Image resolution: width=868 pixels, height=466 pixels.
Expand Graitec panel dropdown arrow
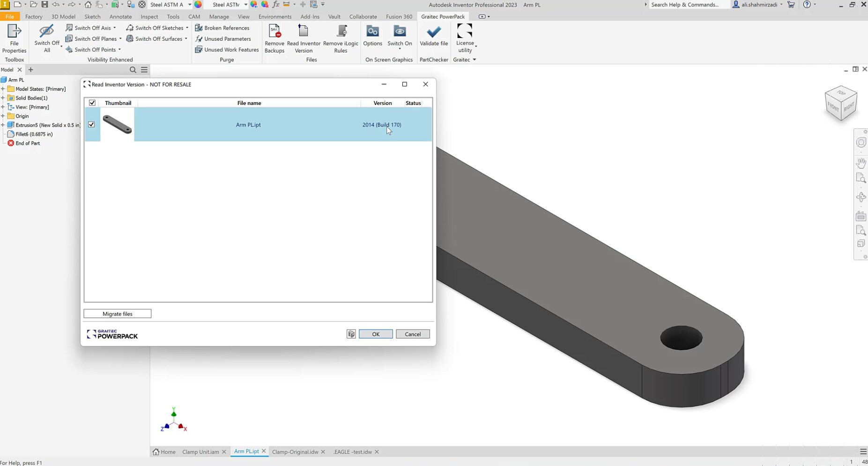(475, 60)
